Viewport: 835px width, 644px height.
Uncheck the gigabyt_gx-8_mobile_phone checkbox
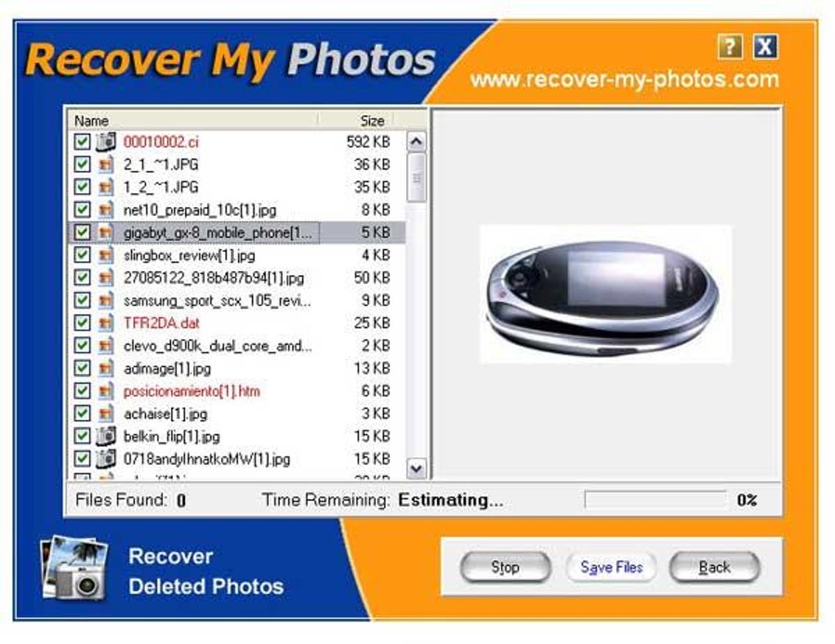(x=82, y=232)
